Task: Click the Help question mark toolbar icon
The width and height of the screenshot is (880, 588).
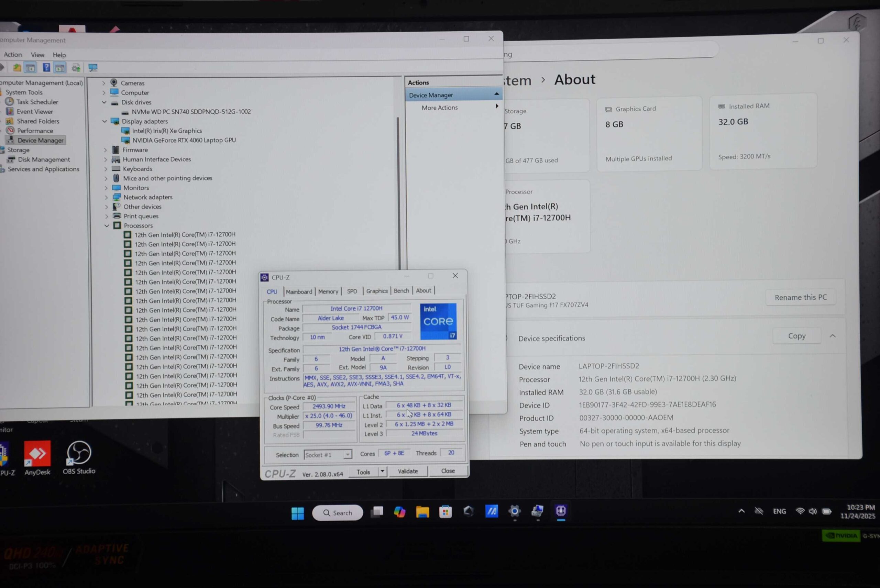Action: click(46, 67)
